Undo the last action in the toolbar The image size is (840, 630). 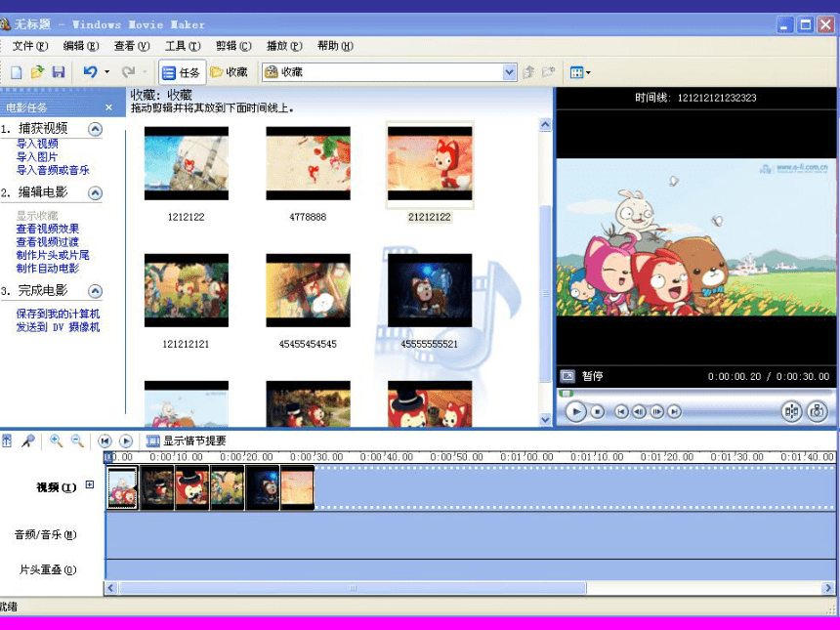coord(90,71)
